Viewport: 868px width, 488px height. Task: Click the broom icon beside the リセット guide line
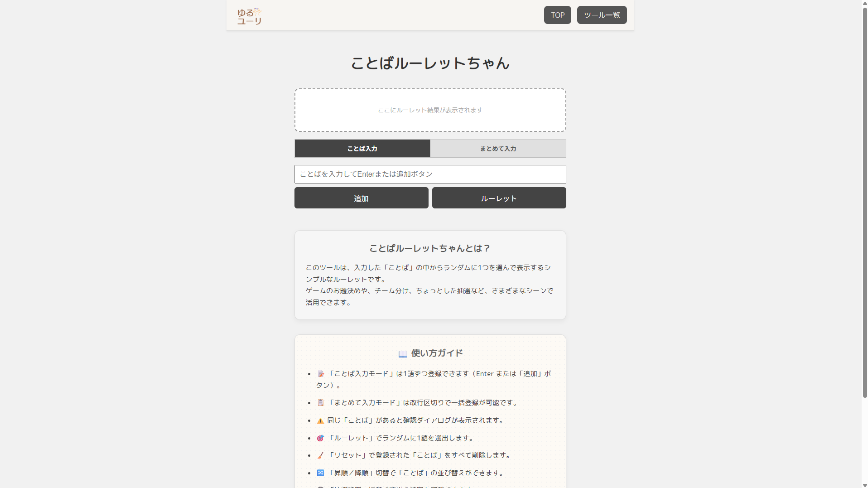point(320,455)
